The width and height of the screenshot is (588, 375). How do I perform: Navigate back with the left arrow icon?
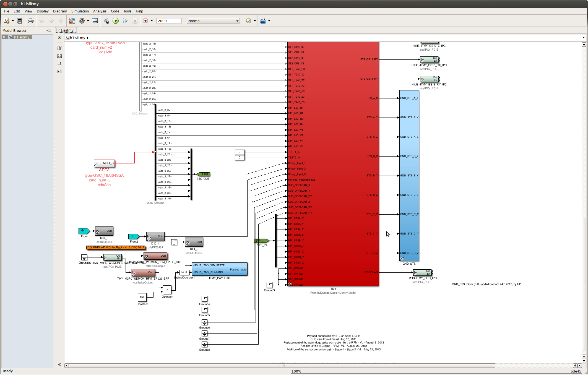(x=42, y=21)
